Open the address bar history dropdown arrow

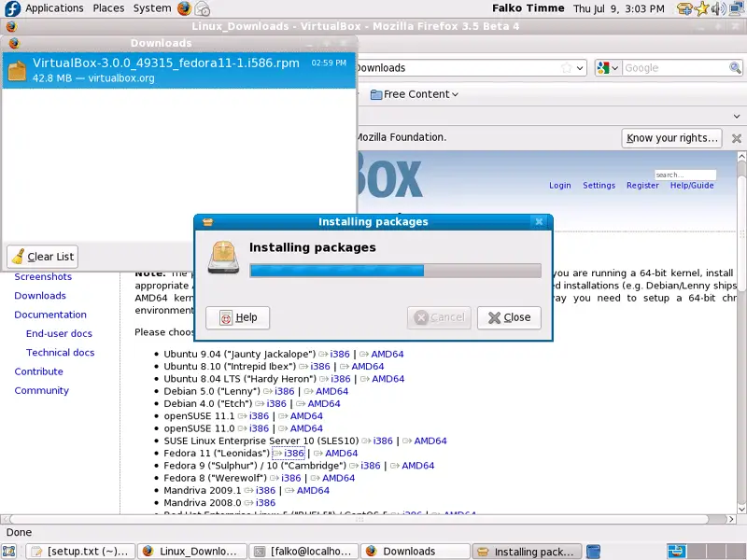[580, 68]
